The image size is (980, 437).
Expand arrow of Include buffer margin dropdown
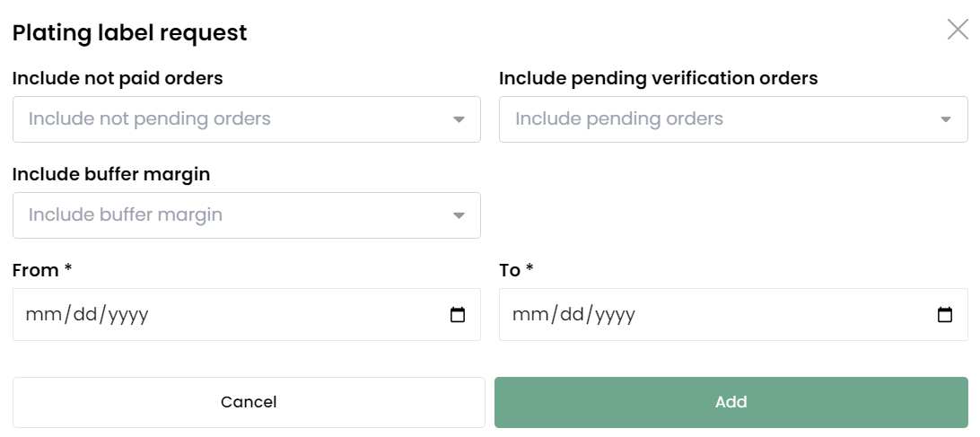[x=459, y=215]
